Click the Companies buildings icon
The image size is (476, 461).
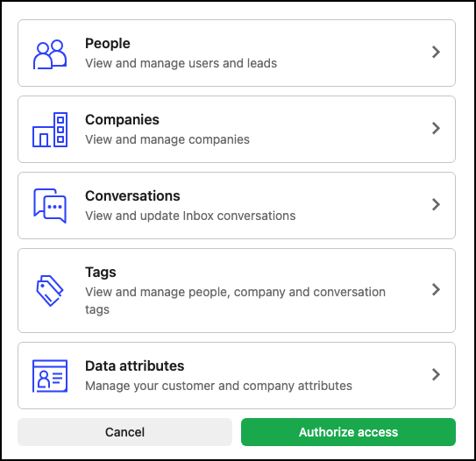point(50,130)
